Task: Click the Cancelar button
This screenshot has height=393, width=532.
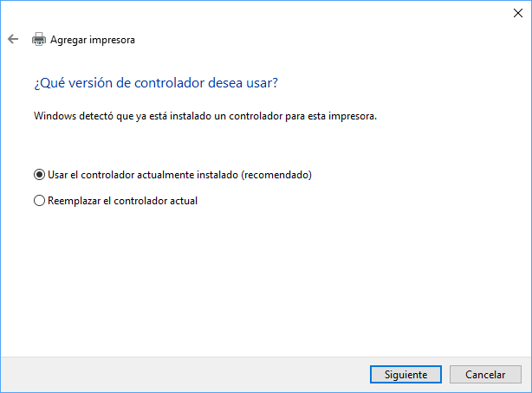Action: point(485,375)
